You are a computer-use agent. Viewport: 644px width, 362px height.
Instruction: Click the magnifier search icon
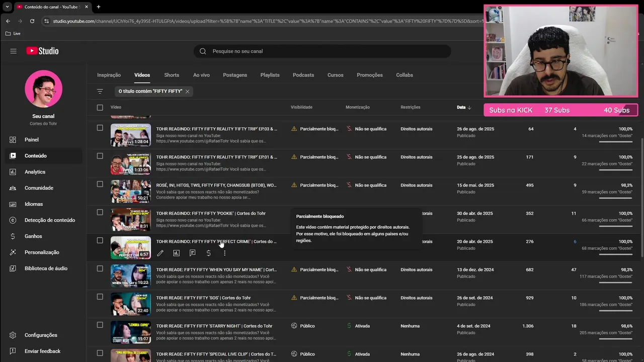(x=203, y=51)
